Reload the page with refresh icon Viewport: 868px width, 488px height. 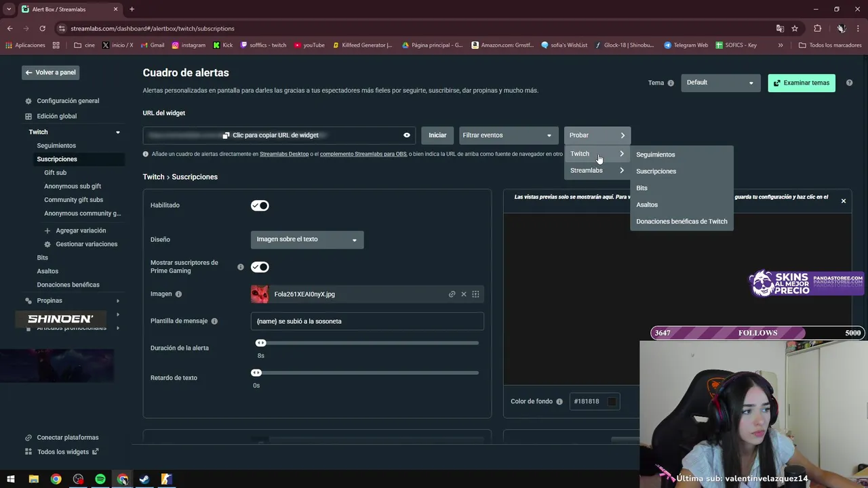42,28
